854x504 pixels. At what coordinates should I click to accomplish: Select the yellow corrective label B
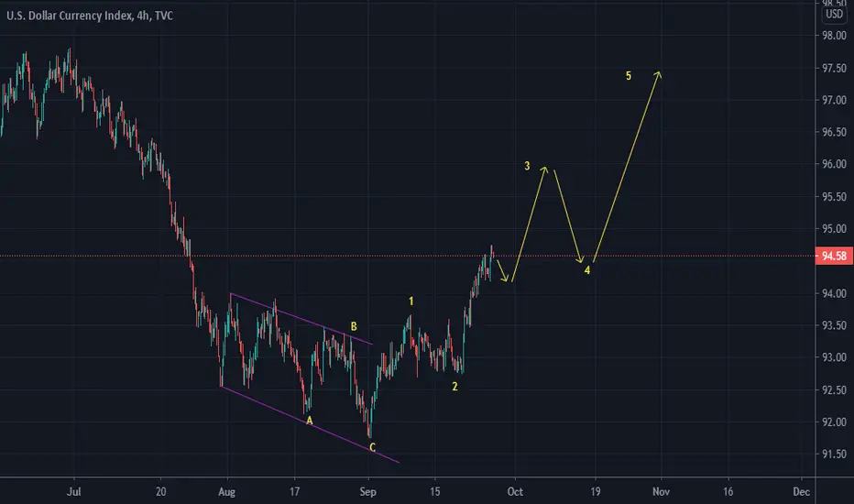354,327
